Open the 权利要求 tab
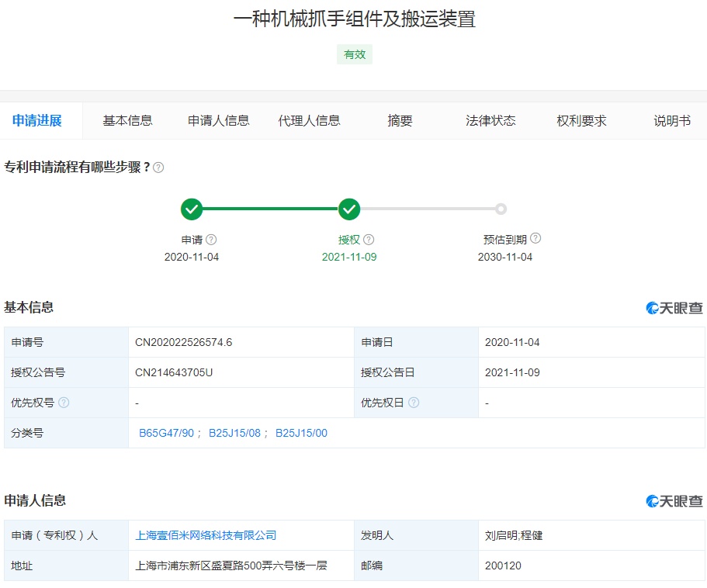The height and width of the screenshot is (588, 707). (x=581, y=120)
